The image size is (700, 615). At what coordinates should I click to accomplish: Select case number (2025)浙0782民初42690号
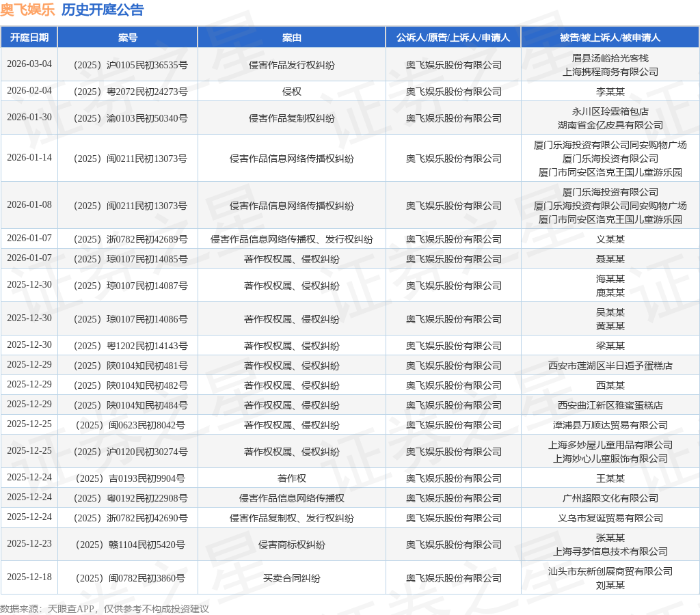point(131,519)
